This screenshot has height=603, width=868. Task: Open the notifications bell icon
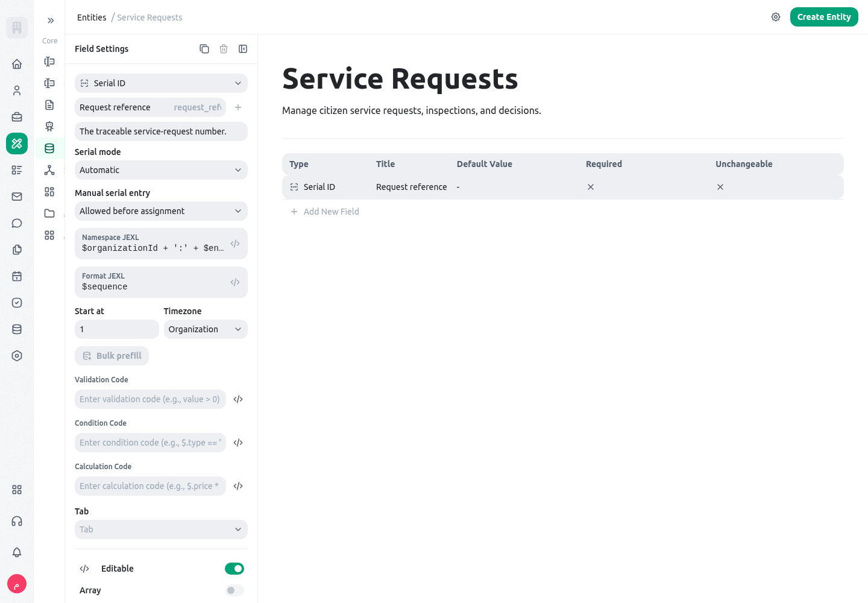click(x=17, y=552)
